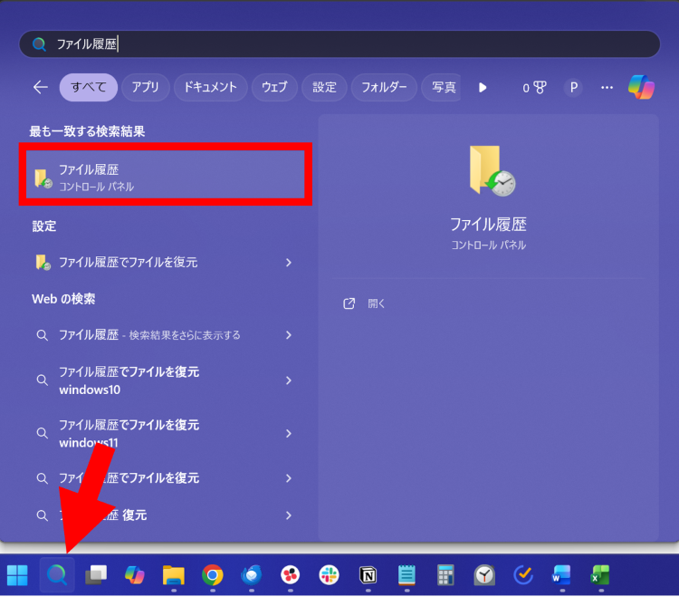The image size is (679, 616).
Task: Click the magnifier icon beside windows11 suggestion
Action: pyautogui.click(x=42, y=433)
